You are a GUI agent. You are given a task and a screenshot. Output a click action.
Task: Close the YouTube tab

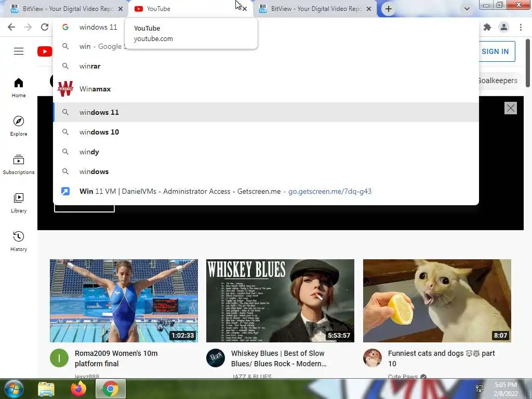pyautogui.click(x=245, y=9)
